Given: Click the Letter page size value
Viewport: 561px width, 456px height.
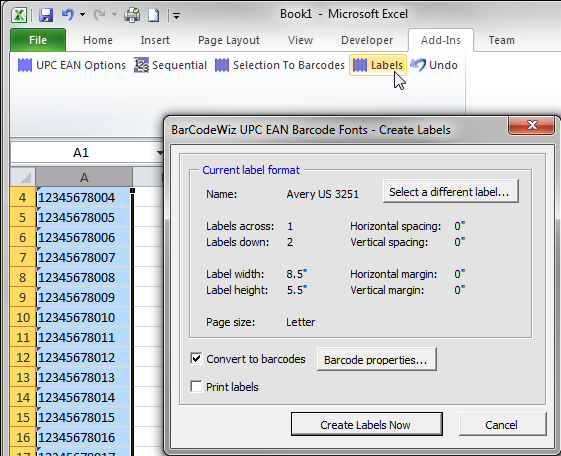Looking at the screenshot, I should click(x=301, y=322).
